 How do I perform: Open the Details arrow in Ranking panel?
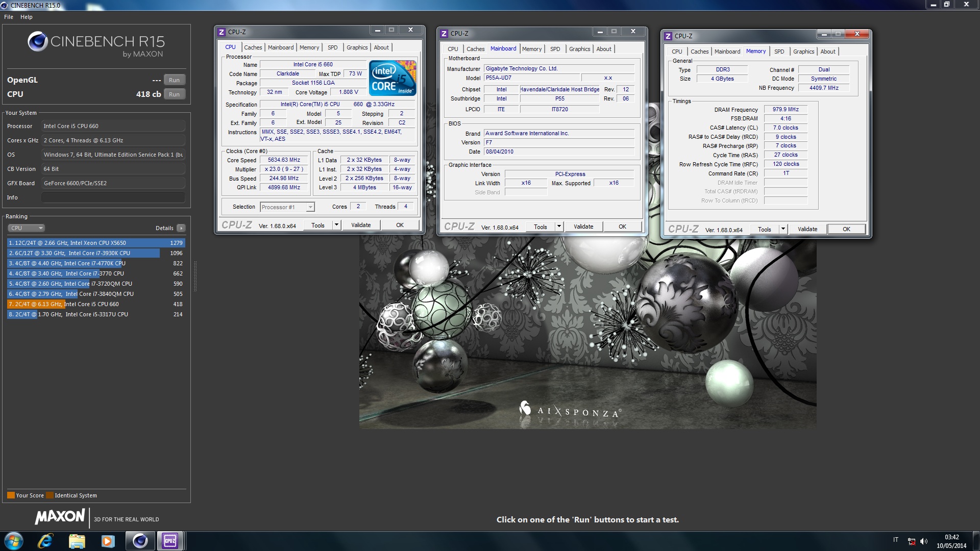[x=181, y=228]
